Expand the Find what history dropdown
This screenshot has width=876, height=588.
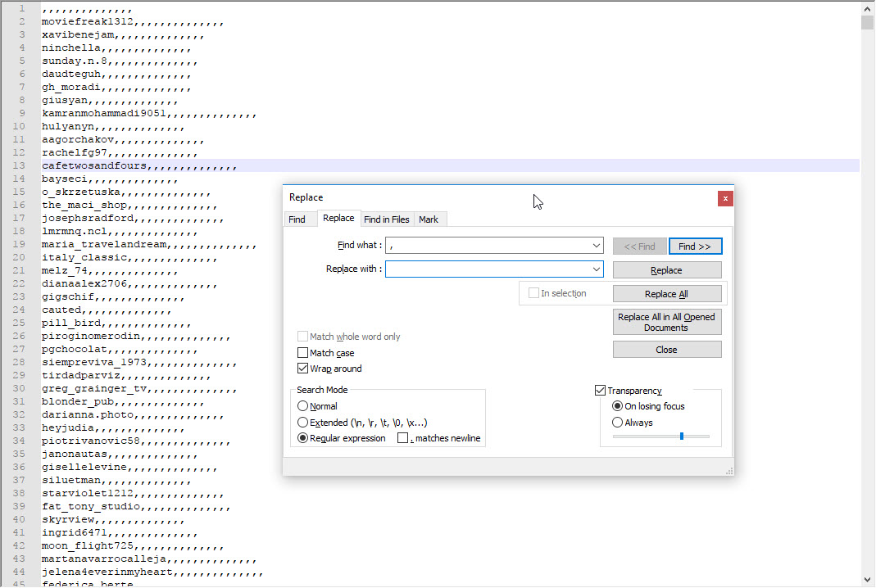597,246
